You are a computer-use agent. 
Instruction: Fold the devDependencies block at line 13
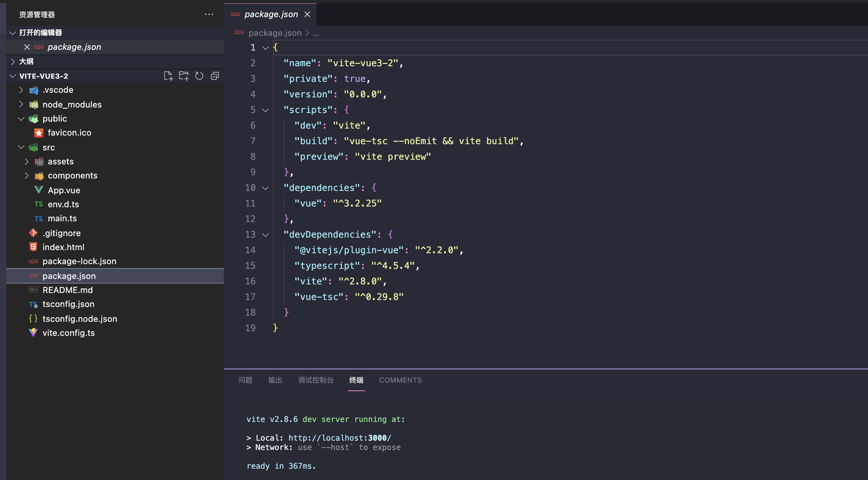click(x=266, y=235)
